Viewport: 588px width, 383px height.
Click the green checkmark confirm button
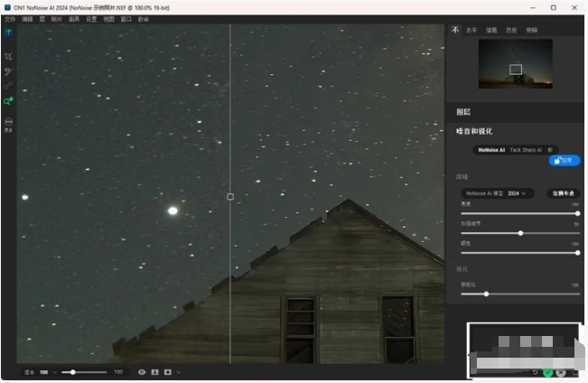548,372
